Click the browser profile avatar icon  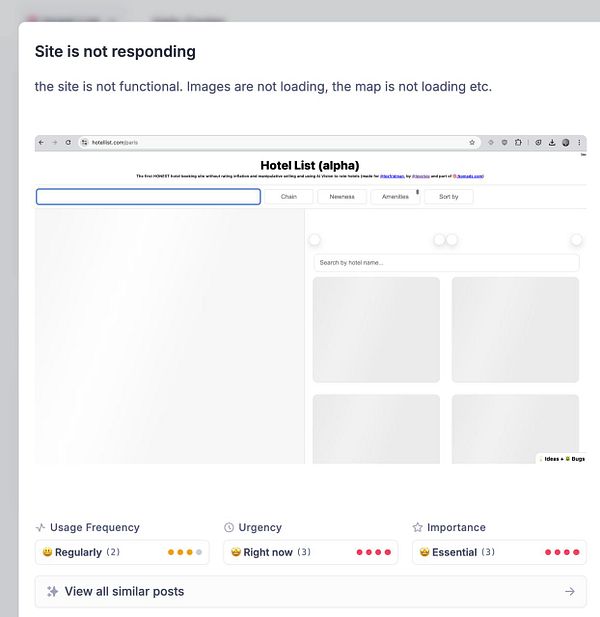(x=566, y=142)
